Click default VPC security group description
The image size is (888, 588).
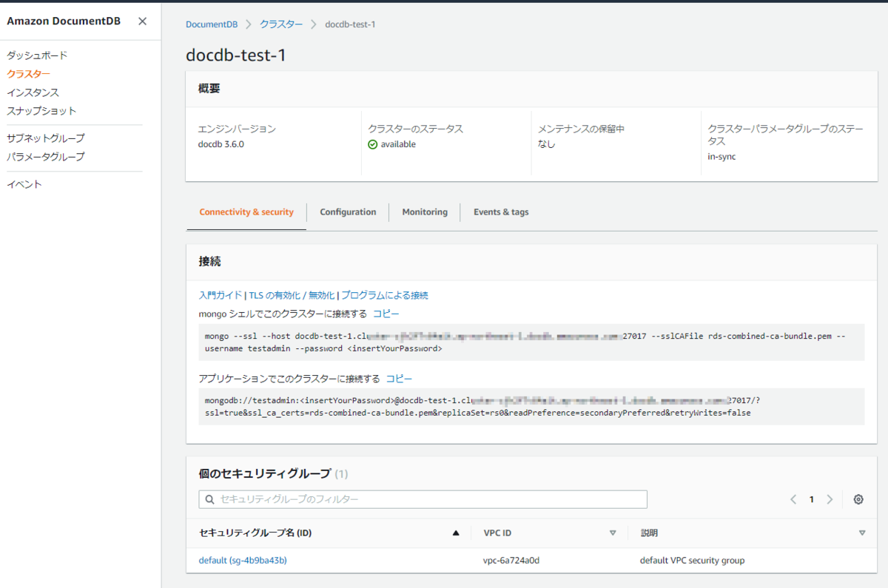pyautogui.click(x=692, y=561)
